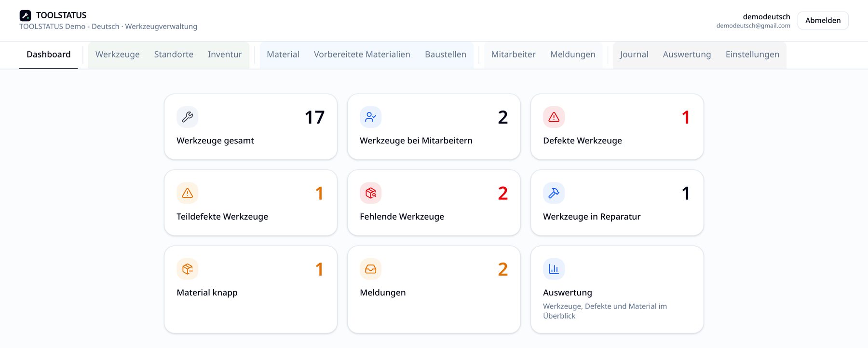Open Werkzeuge bei Mitarbeitern card label

pyautogui.click(x=416, y=140)
